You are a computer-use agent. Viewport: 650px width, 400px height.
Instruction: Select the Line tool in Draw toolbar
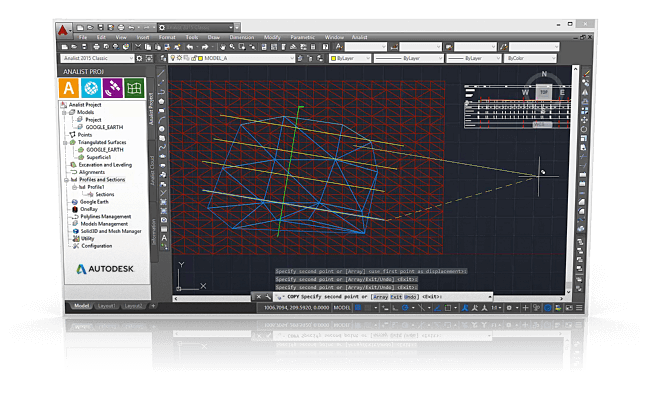[161, 73]
